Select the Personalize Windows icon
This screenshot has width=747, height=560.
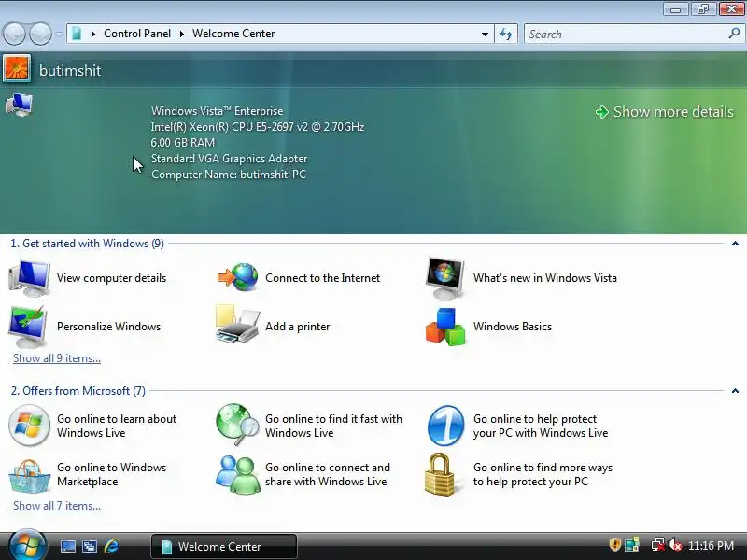28,328
